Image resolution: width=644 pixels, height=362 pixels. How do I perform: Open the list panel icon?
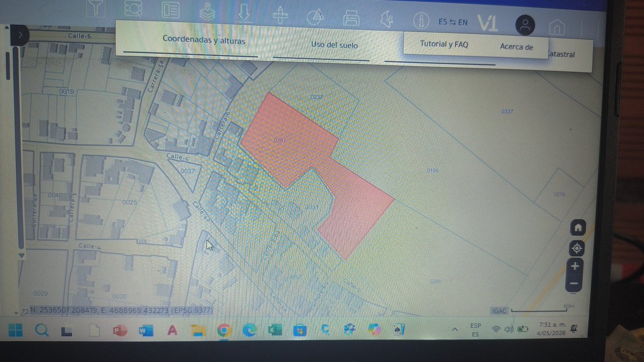(171, 10)
